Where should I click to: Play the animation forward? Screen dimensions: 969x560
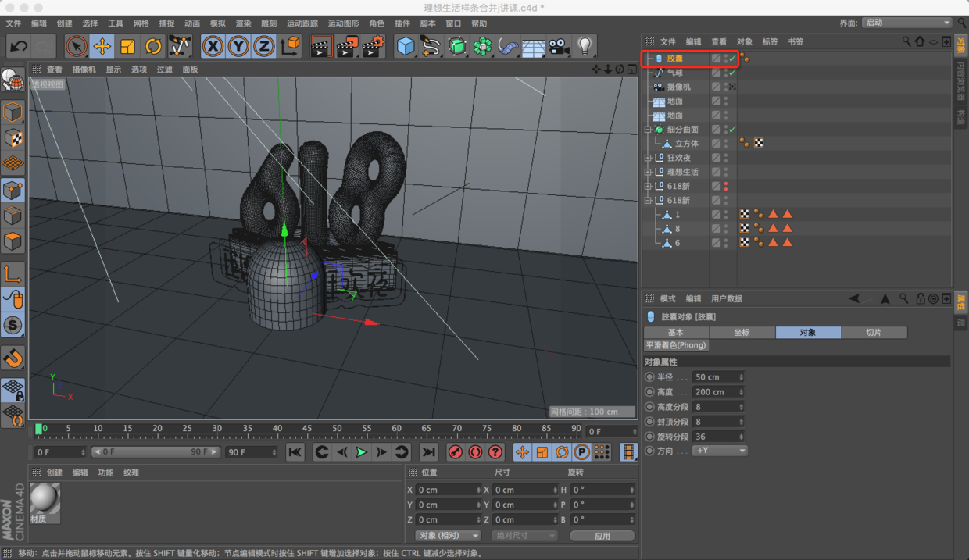pos(361,452)
